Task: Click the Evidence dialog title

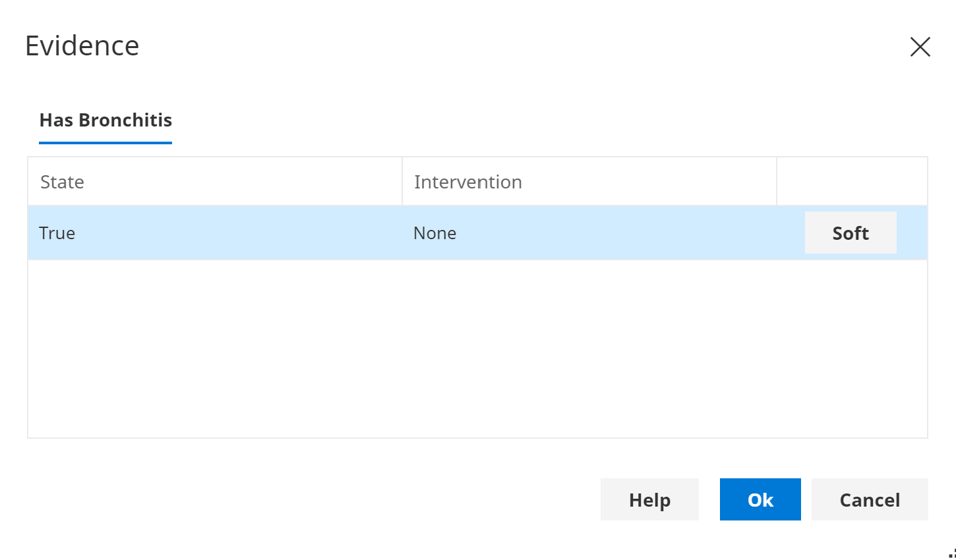Action: [x=82, y=46]
